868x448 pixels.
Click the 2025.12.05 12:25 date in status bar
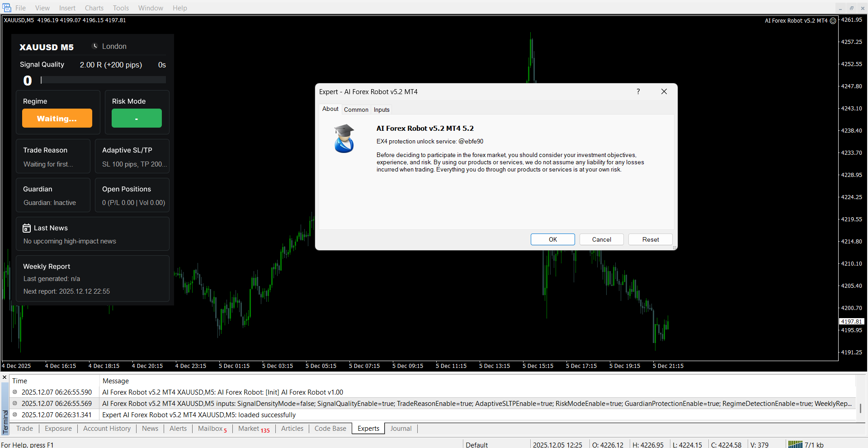557,445
